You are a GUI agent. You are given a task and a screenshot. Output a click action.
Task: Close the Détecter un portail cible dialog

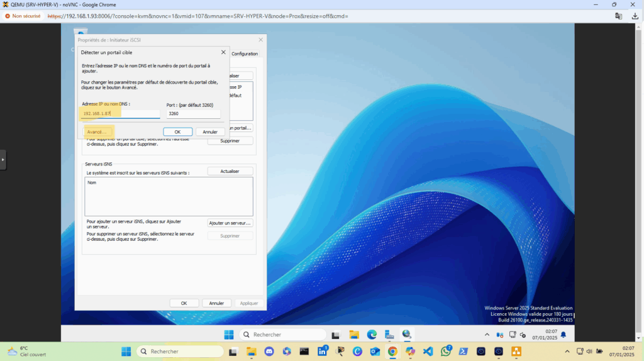point(223,52)
